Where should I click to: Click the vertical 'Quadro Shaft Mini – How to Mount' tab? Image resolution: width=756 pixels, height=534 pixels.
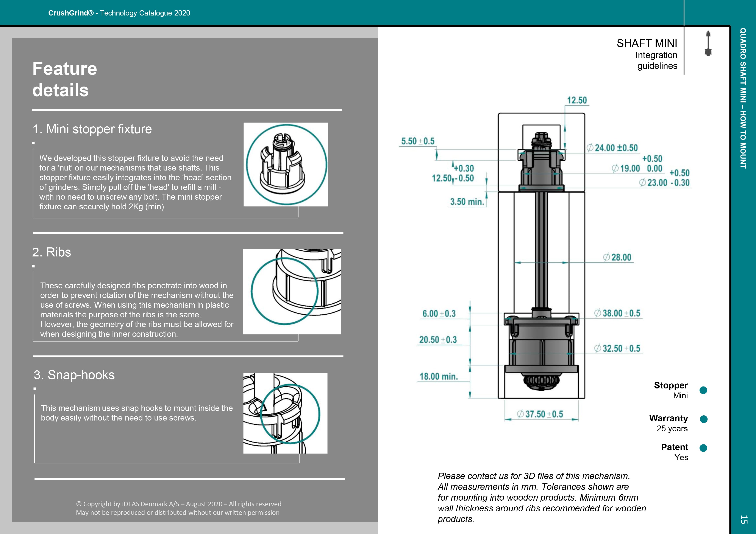(x=743, y=98)
